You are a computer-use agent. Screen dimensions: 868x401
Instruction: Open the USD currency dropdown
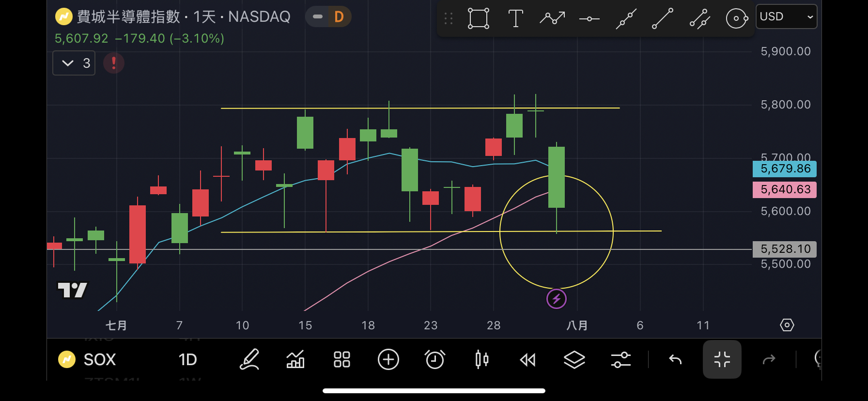[x=786, y=17]
